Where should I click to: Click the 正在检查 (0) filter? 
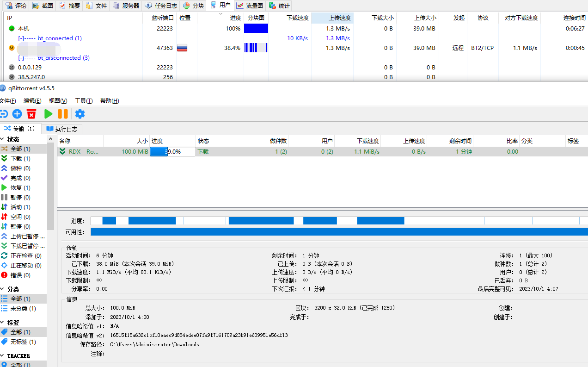(x=26, y=256)
